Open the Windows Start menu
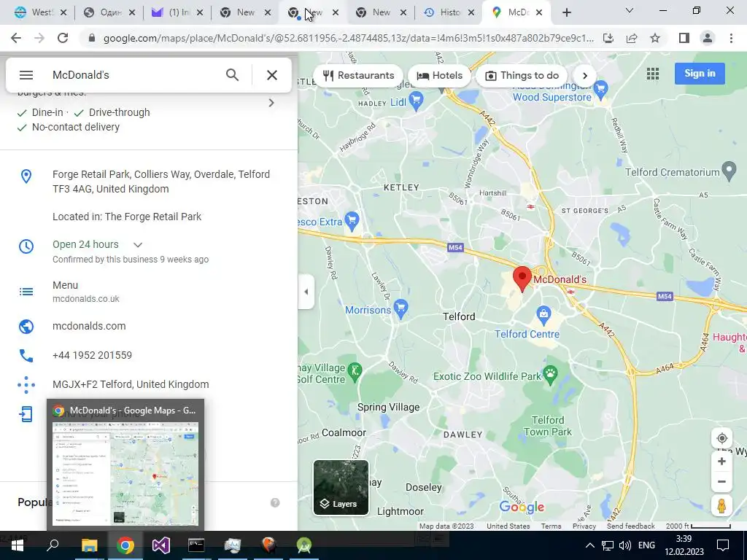 point(18,545)
